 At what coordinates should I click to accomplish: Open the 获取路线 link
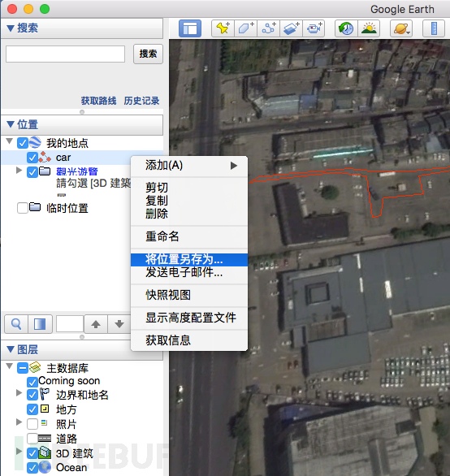98,101
